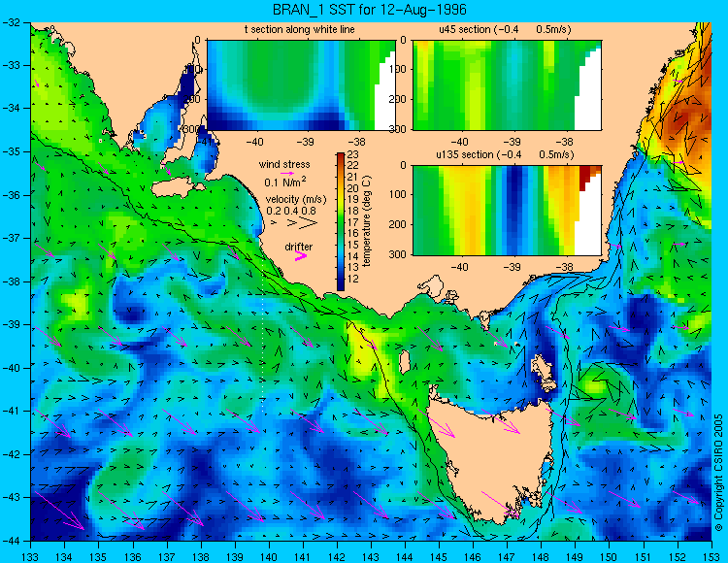The height and width of the screenshot is (563, 728).
Task: Click latitude axis label -36
Action: 11,195
